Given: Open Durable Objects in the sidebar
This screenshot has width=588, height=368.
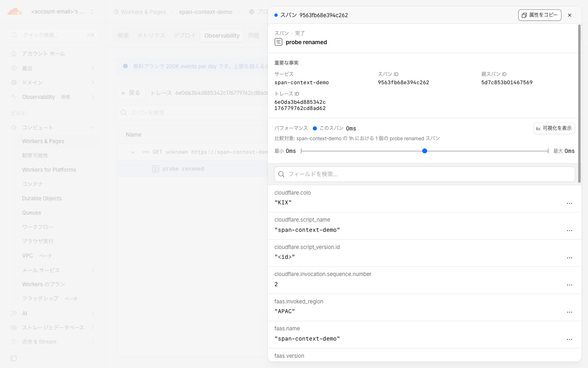Looking at the screenshot, I should pyautogui.click(x=42, y=198).
